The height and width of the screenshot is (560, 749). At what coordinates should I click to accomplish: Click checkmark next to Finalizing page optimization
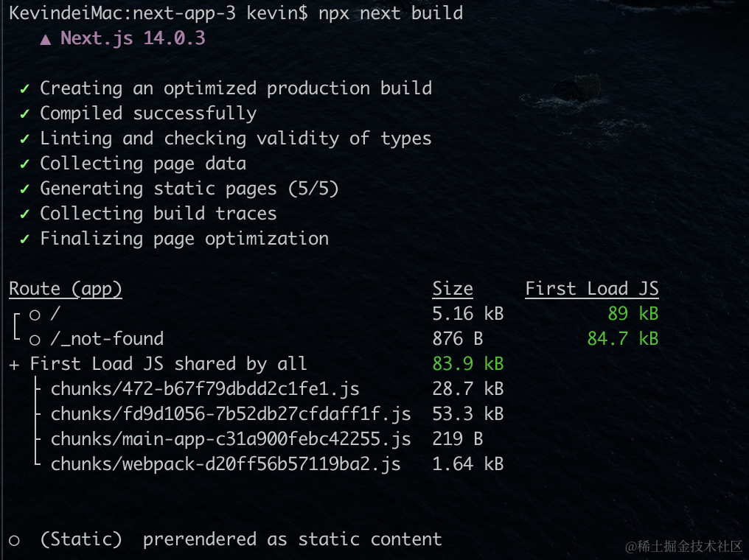click(x=25, y=239)
